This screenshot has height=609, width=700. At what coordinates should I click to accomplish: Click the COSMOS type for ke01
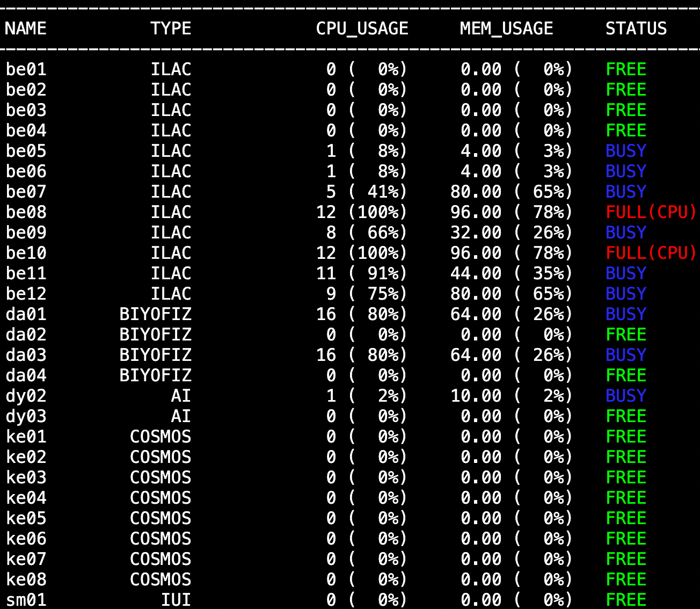pos(161,437)
